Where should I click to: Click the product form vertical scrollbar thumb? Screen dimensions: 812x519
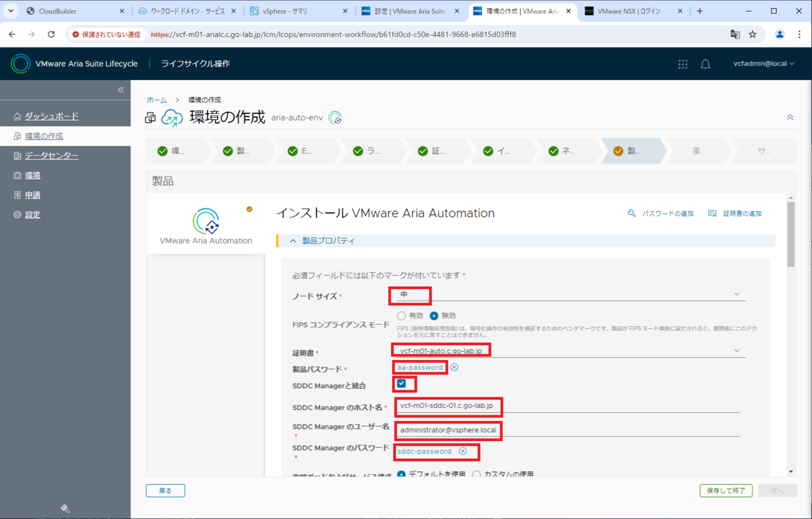pyautogui.click(x=790, y=234)
